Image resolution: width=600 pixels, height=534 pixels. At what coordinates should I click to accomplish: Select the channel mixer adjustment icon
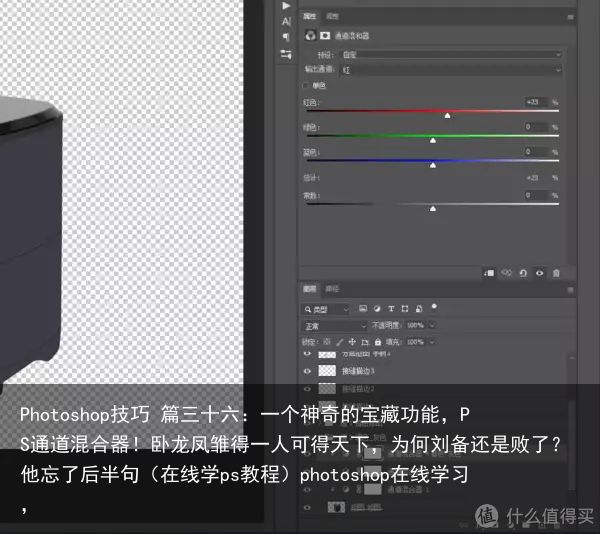click(x=310, y=36)
